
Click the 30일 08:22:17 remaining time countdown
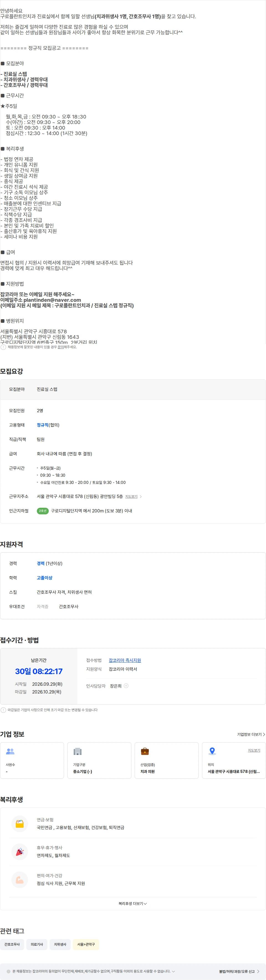39,672
